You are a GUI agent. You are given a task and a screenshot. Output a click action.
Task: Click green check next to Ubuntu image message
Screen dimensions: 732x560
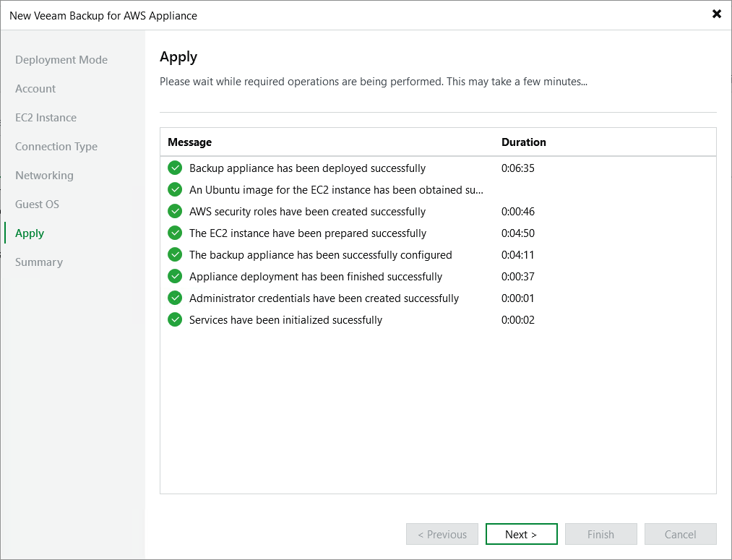(x=175, y=190)
